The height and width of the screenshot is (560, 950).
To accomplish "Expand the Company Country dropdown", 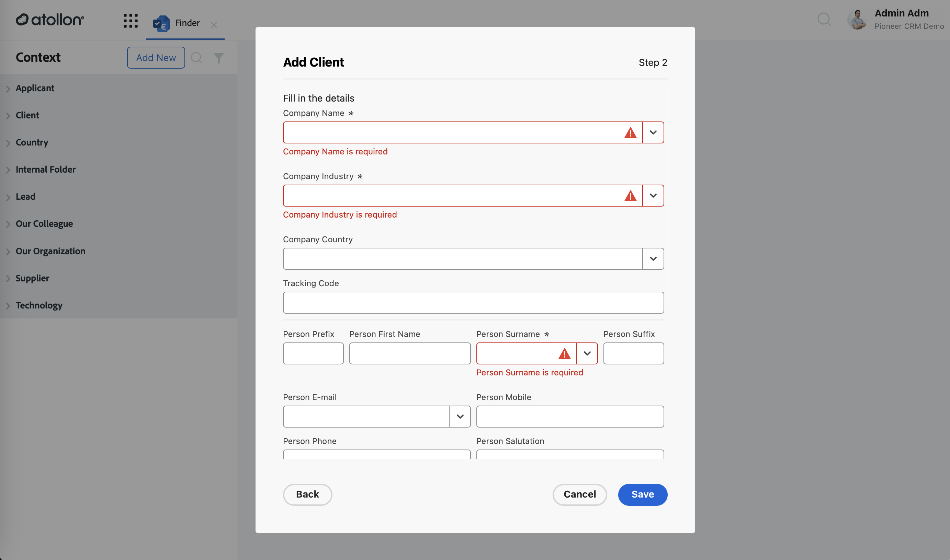I will (653, 258).
